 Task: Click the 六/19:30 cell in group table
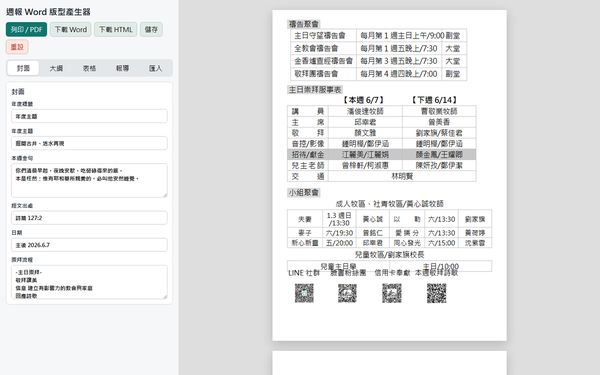(x=339, y=233)
